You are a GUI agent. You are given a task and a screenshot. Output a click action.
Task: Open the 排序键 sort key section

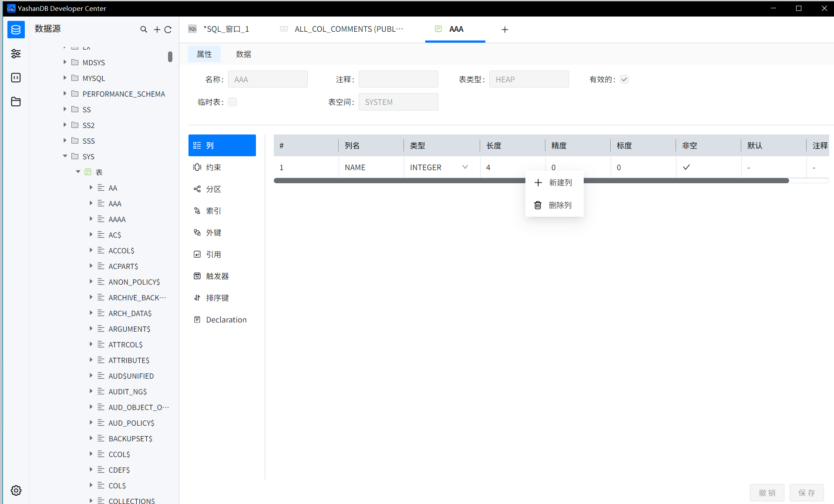(x=222, y=298)
